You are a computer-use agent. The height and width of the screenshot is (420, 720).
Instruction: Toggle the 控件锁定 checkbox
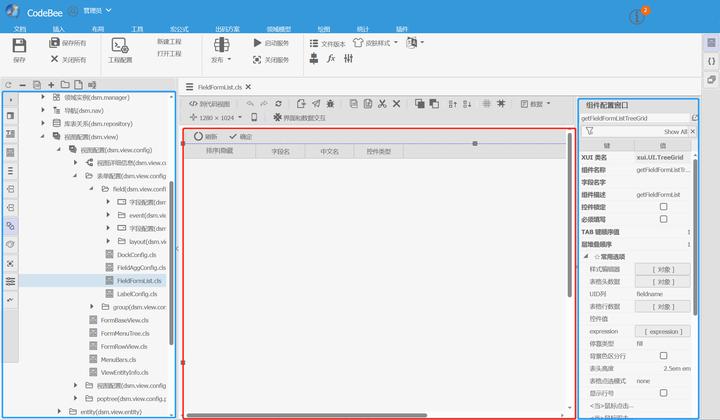click(663, 206)
